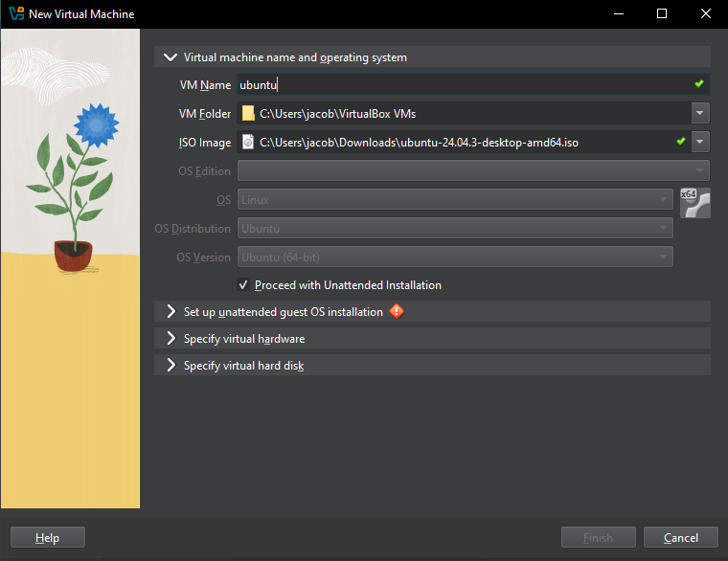Click the VirtualBox logo in title bar
This screenshot has width=728, height=561.
click(15, 14)
